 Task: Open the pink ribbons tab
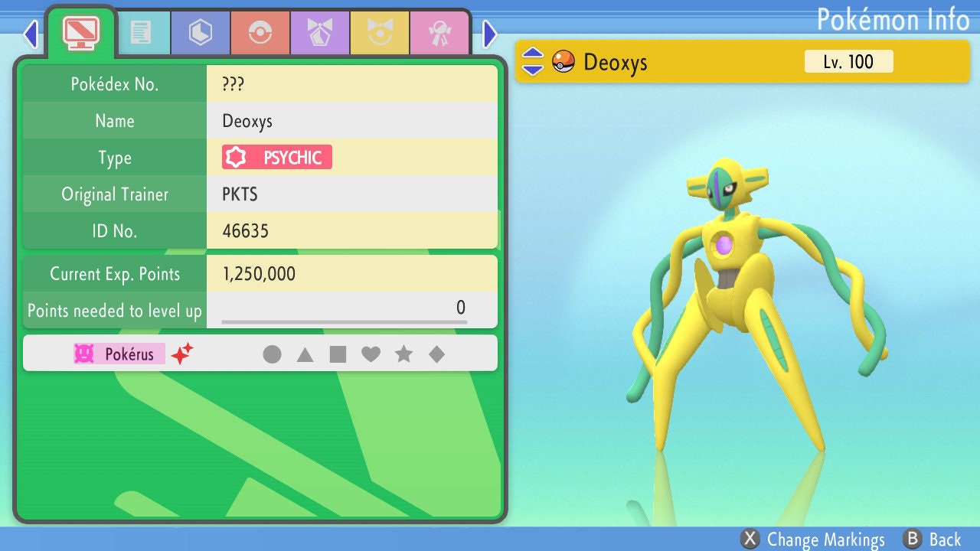point(439,32)
